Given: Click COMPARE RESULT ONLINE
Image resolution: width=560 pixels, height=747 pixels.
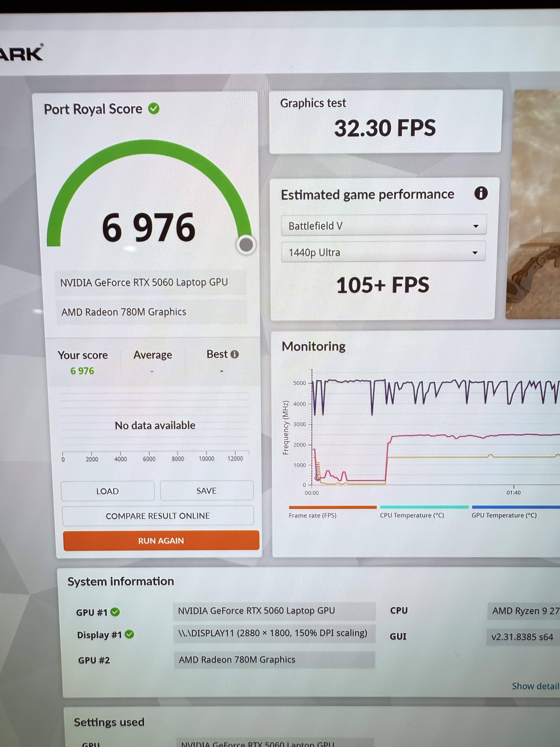Looking at the screenshot, I should (158, 516).
